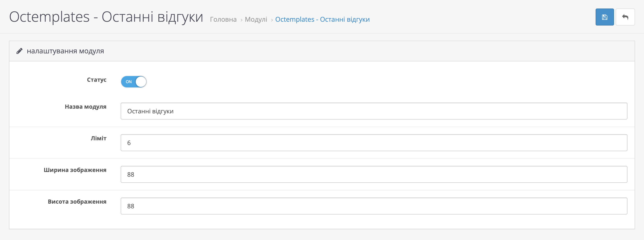The image size is (644, 240).
Task: Click the Висота зображення label
Action: pos(77,202)
